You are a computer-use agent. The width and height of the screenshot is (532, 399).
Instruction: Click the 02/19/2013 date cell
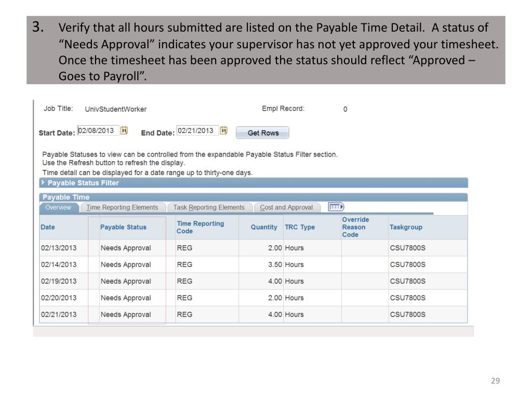coord(59,281)
